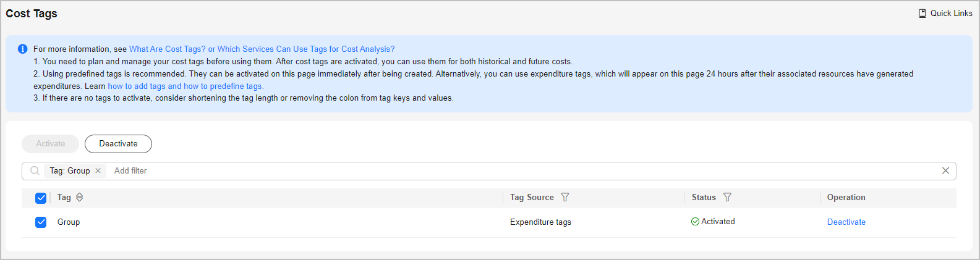The height and width of the screenshot is (260, 980).
Task: Click the Add filter input field
Action: (524, 170)
